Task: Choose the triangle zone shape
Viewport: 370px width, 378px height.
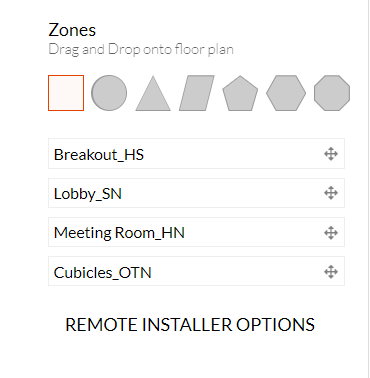Action: coord(153,94)
